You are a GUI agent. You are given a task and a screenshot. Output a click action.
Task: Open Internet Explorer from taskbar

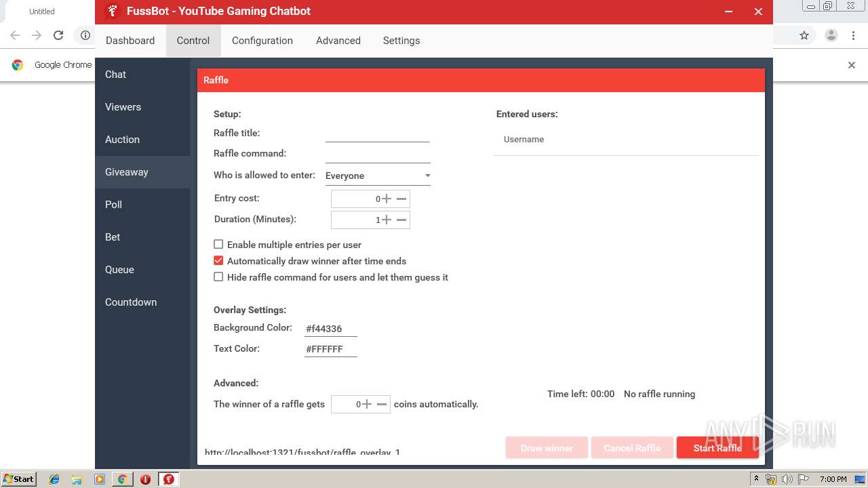pos(54,479)
